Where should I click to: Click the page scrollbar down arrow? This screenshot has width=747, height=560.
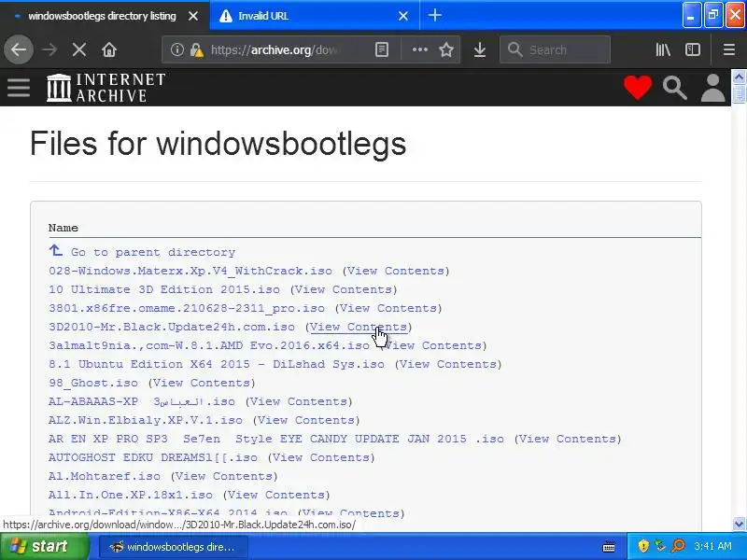[739, 524]
